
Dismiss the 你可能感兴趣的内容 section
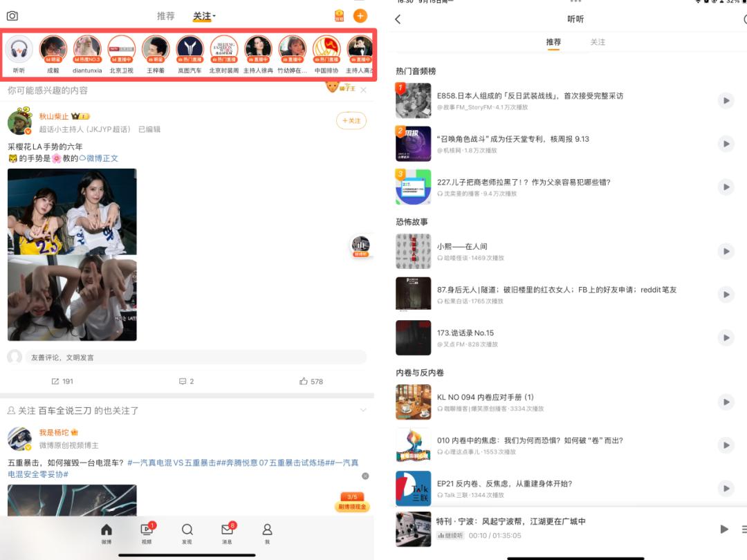point(364,90)
